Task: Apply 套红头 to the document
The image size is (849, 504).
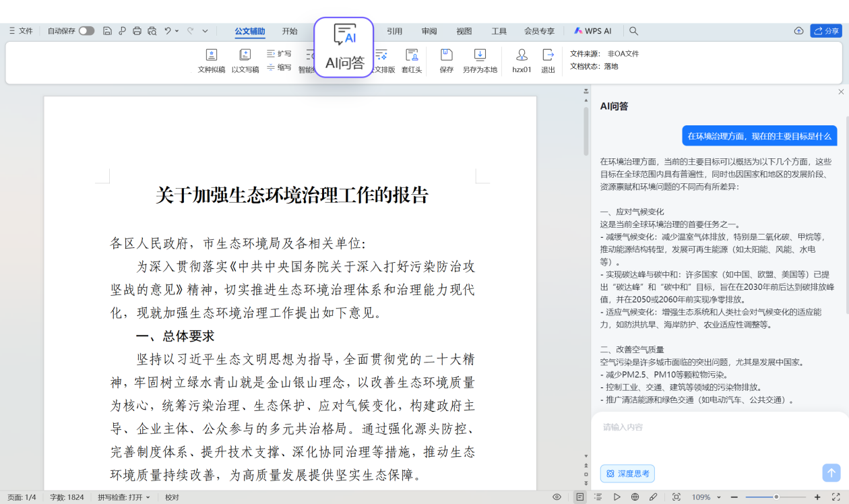Action: click(x=412, y=55)
